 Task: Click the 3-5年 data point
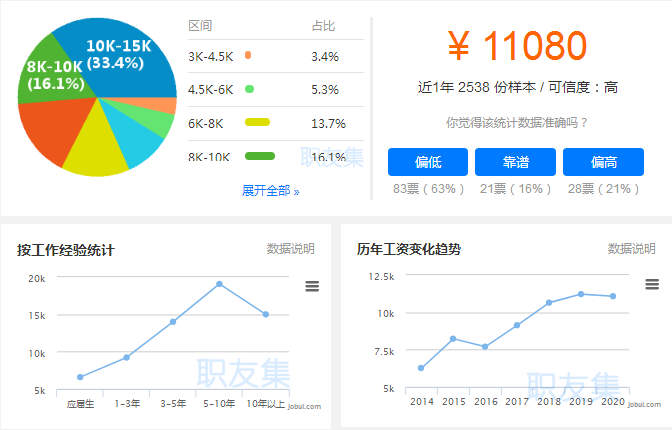173,322
